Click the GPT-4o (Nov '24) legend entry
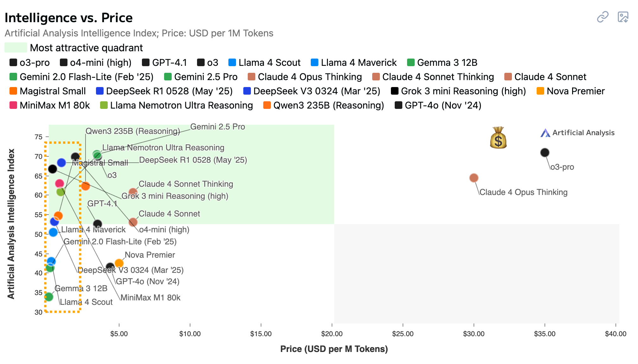The height and width of the screenshot is (364, 638). click(x=438, y=105)
